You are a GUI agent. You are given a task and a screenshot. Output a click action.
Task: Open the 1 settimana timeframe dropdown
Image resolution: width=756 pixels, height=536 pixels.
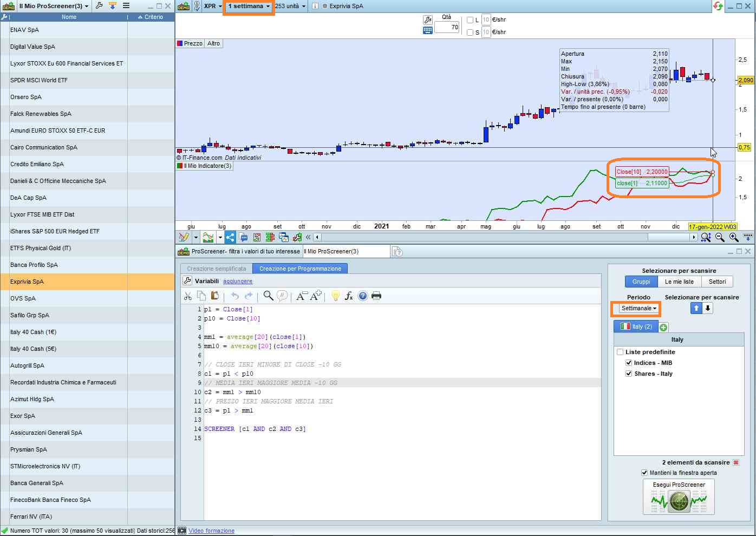pyautogui.click(x=249, y=6)
